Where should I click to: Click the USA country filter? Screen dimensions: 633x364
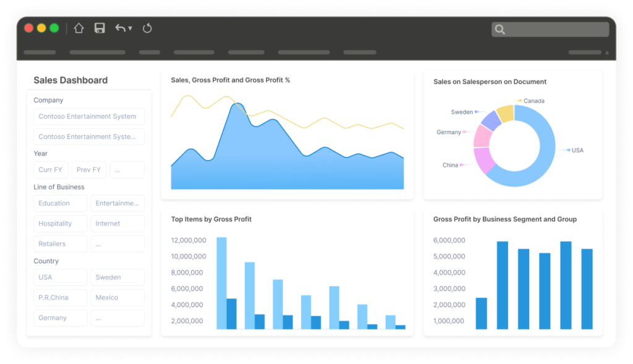click(60, 277)
